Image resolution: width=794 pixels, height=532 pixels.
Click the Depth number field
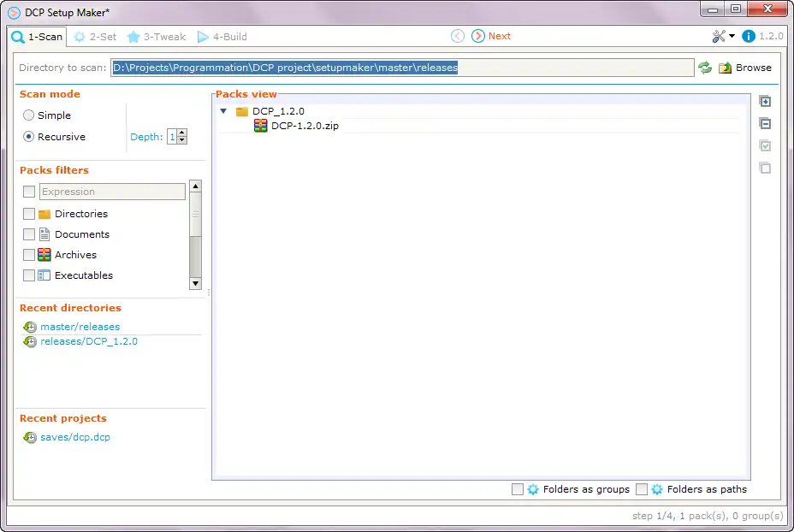point(172,137)
